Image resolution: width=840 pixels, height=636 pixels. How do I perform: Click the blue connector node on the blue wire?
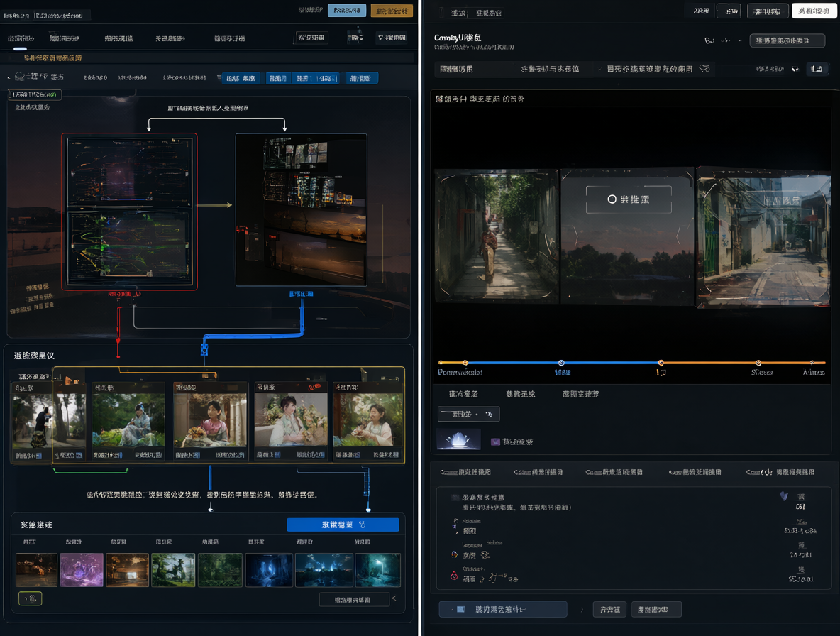point(204,349)
